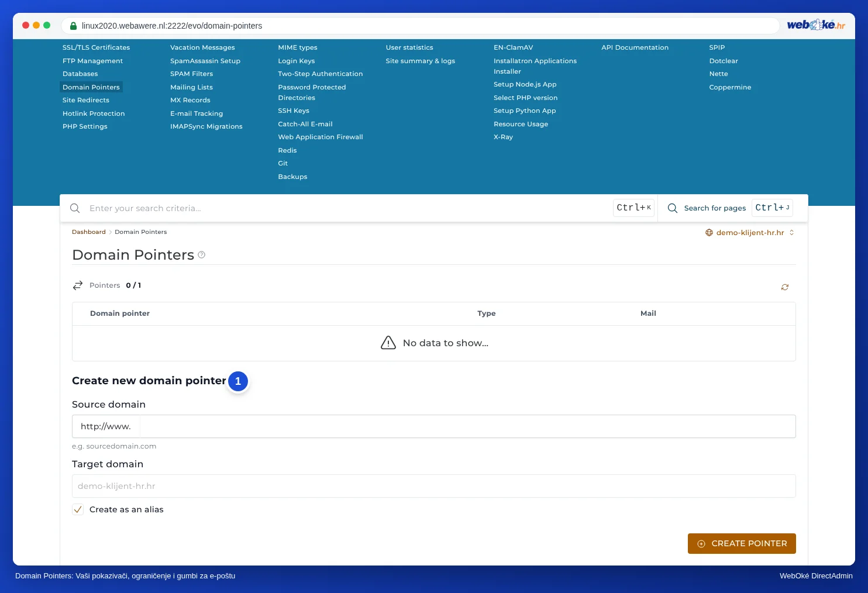Open the MX Records page
Image resolution: width=868 pixels, height=593 pixels.
click(190, 100)
